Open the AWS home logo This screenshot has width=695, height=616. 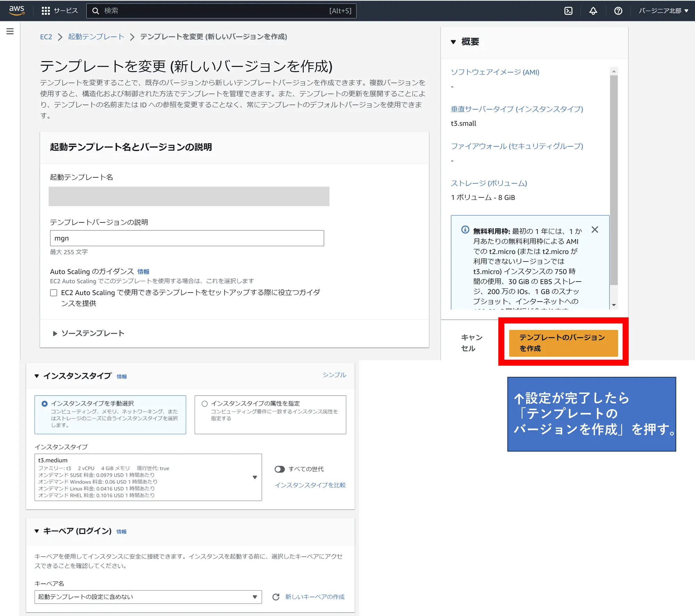17,10
